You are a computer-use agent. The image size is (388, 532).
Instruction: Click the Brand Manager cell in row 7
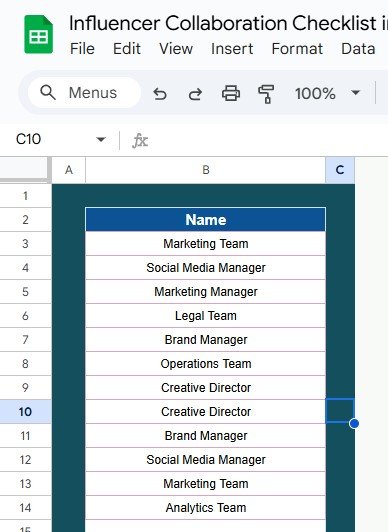(206, 340)
